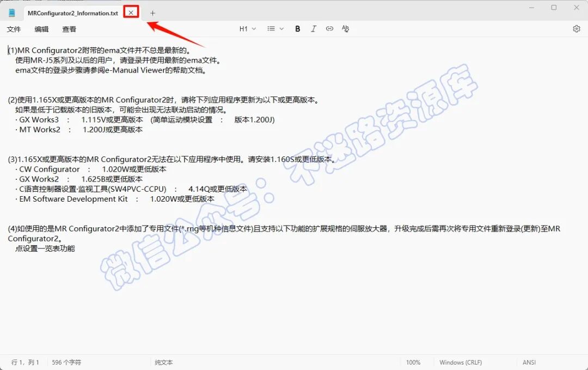Toggle italic formatting
The image size is (588, 370).
point(314,29)
